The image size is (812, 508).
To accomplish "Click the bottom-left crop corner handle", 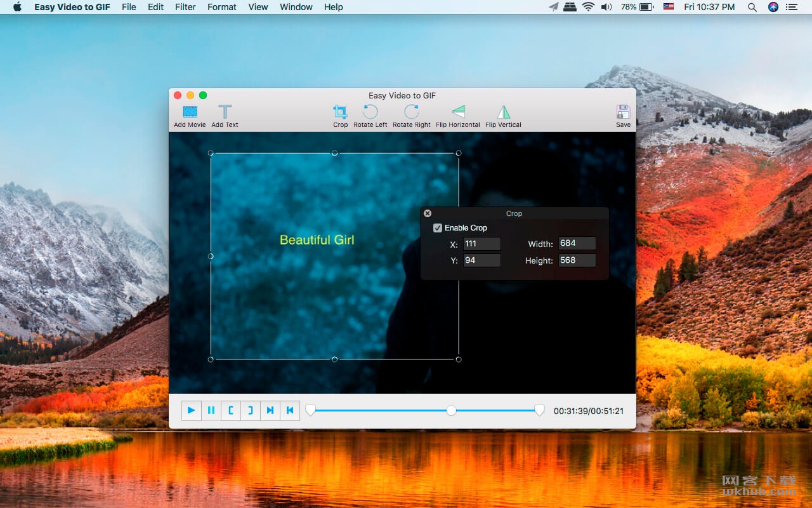I will tap(211, 359).
